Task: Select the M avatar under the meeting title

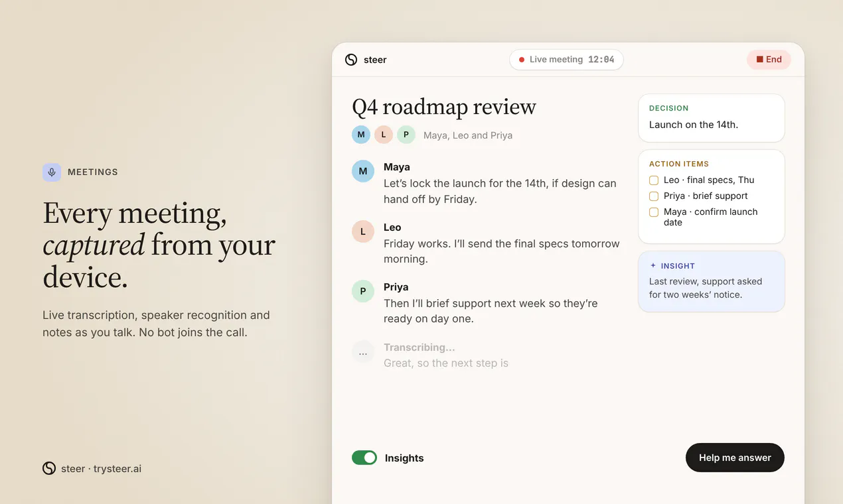Action: coord(361,135)
